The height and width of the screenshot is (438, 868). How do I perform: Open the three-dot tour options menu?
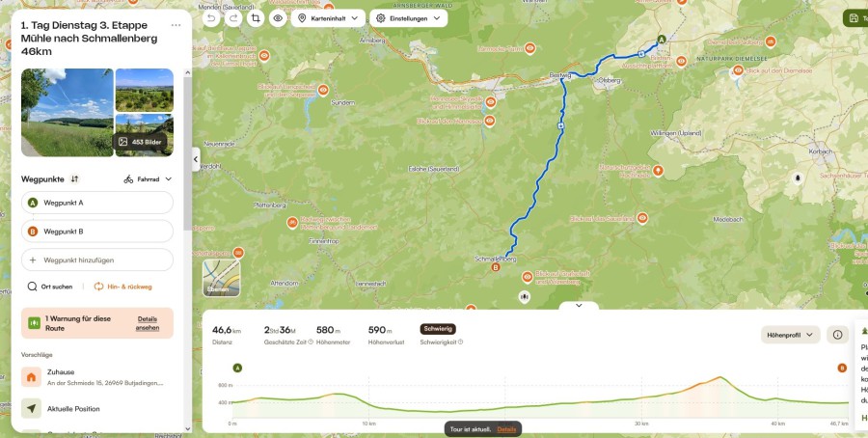coord(176,25)
